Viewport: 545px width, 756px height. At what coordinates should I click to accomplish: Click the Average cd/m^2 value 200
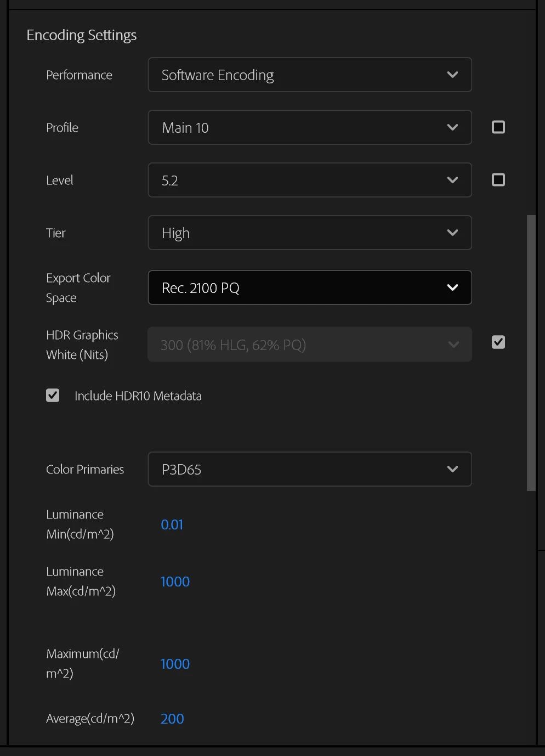tap(172, 719)
